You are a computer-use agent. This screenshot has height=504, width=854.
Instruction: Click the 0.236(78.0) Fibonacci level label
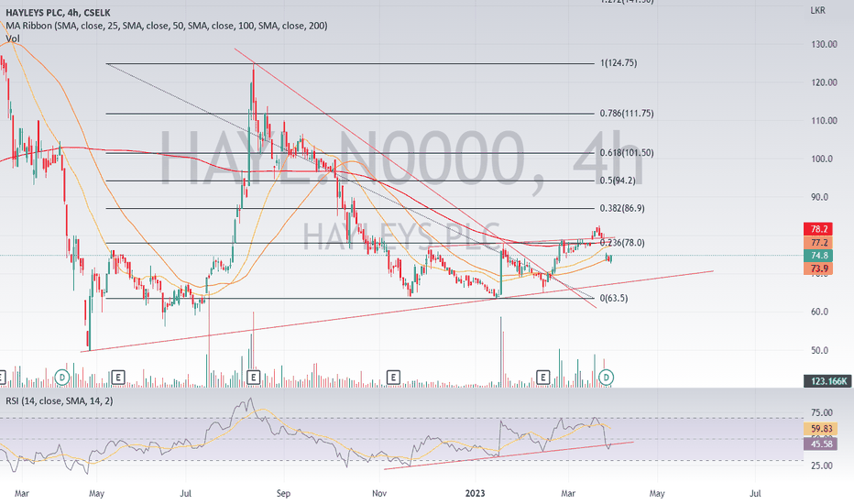click(x=622, y=243)
